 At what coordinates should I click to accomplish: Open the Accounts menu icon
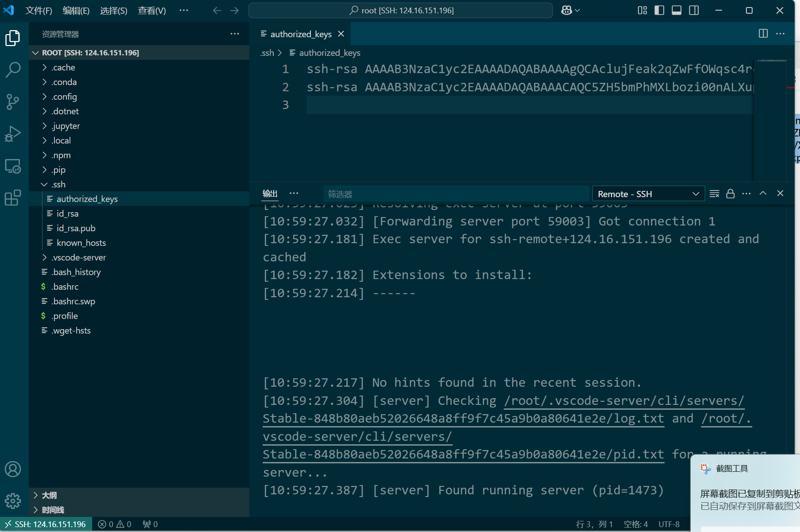13,469
